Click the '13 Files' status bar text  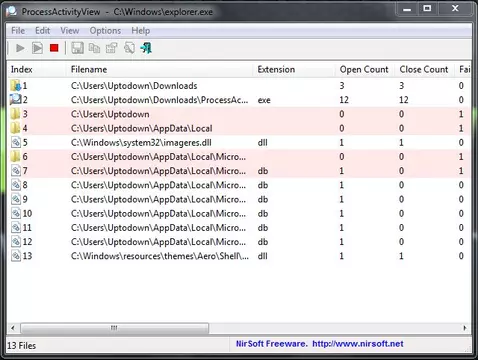pyautogui.click(x=21, y=346)
